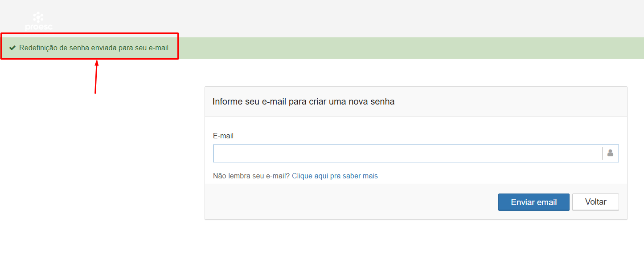Image resolution: width=644 pixels, height=258 pixels.
Task: Open the 'Clique aqui pra saber mais' link
Action: 335,176
